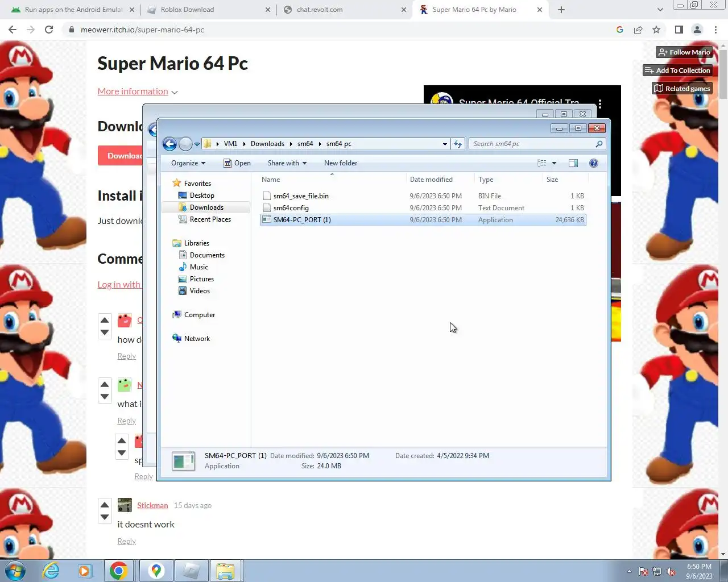Click the share page icon in Chrome
This screenshot has height=582, width=728.
point(638,30)
